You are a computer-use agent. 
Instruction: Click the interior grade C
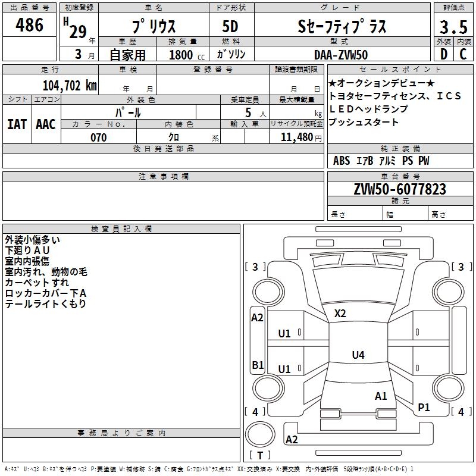[x=463, y=54]
